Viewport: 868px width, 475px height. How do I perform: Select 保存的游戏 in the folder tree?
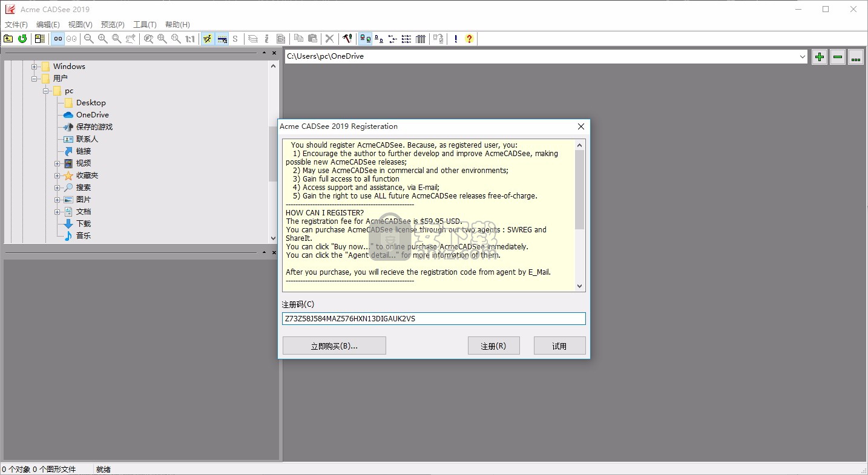[94, 127]
